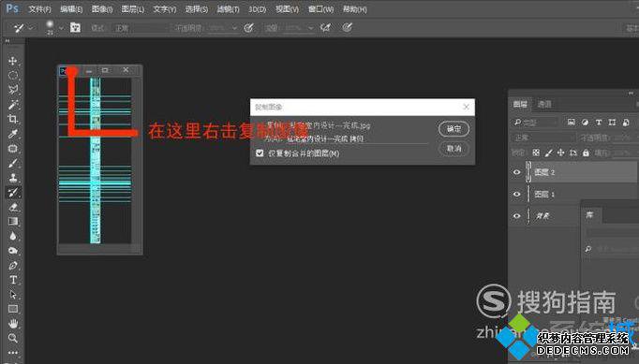This screenshot has width=639, height=364.
Task: Open the 文件(F) menu
Action: [x=39, y=9]
